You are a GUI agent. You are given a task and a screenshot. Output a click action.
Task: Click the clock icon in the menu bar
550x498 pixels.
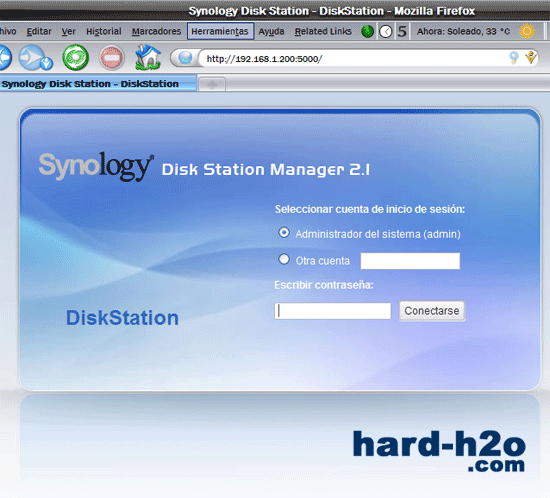click(385, 32)
